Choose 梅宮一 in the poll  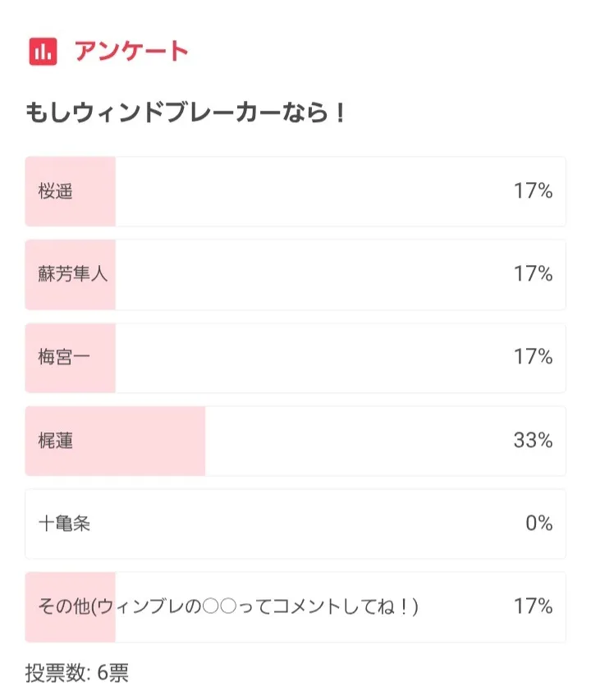point(65,358)
